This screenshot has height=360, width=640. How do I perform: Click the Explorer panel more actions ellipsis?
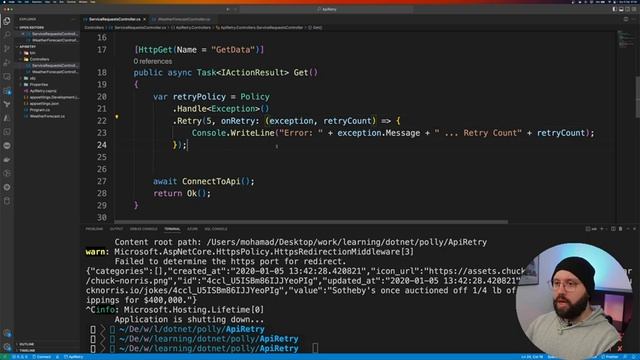(73, 19)
